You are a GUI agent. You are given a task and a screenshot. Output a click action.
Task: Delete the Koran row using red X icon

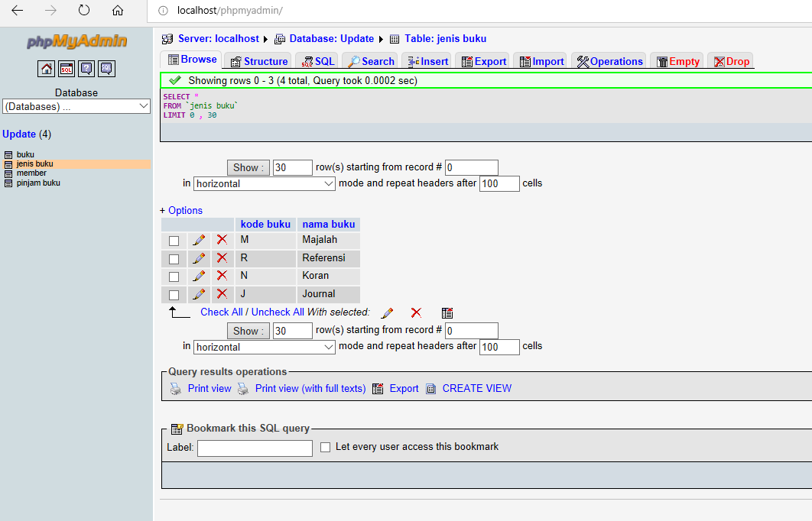pyautogui.click(x=222, y=276)
